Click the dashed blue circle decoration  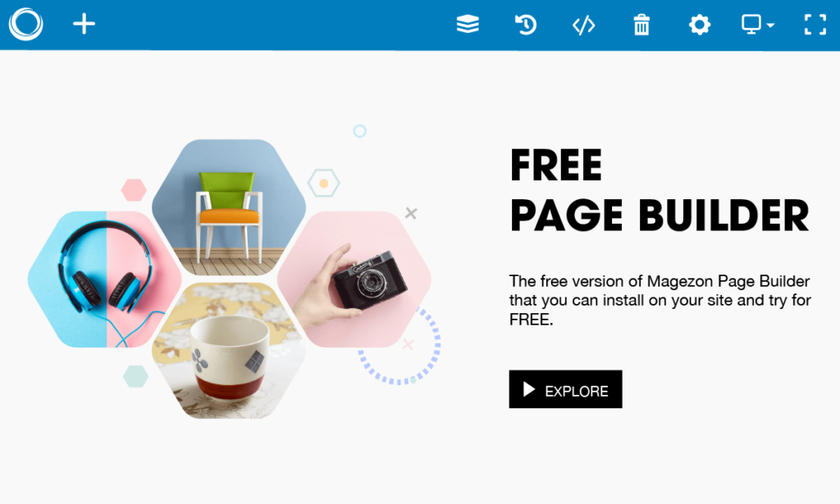(x=399, y=345)
